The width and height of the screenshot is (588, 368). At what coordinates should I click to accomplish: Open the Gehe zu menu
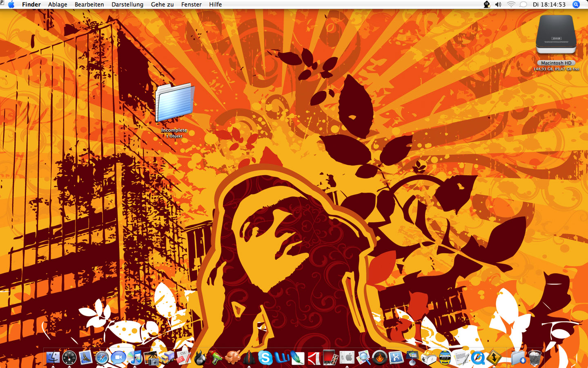coord(163,4)
